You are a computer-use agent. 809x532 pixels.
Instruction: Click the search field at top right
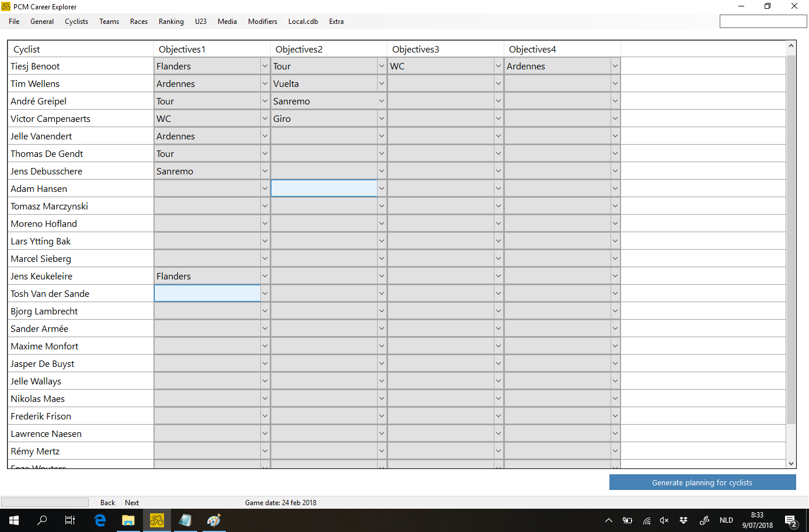763,22
